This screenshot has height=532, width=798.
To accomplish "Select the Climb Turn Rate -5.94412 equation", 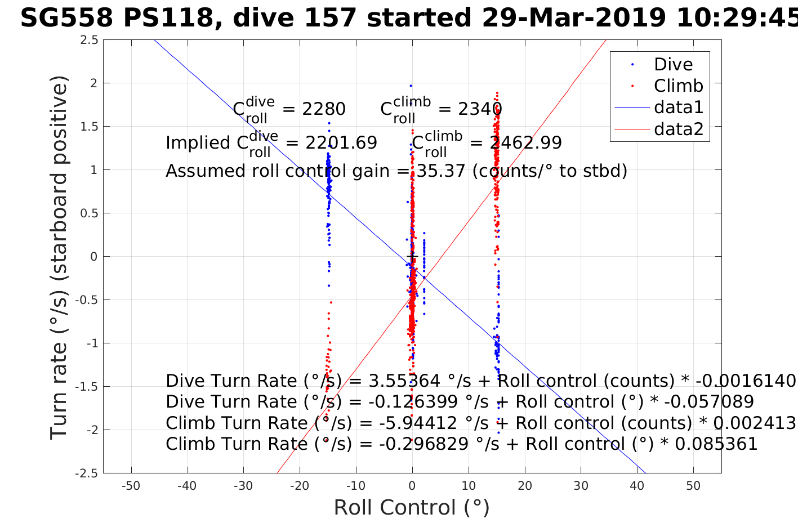I will (480, 423).
